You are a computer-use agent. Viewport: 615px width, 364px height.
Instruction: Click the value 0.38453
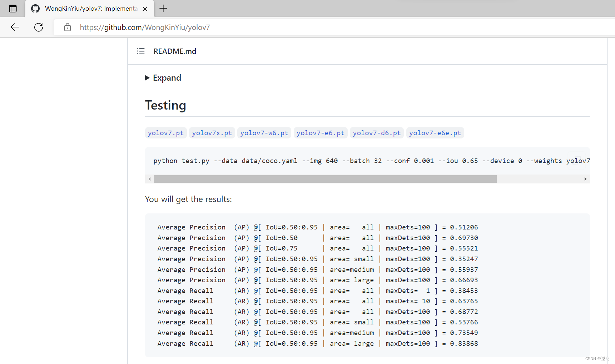pos(464,291)
